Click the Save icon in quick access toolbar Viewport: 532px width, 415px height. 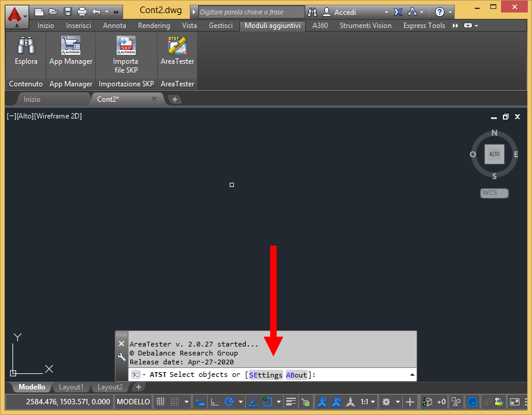[x=68, y=12]
